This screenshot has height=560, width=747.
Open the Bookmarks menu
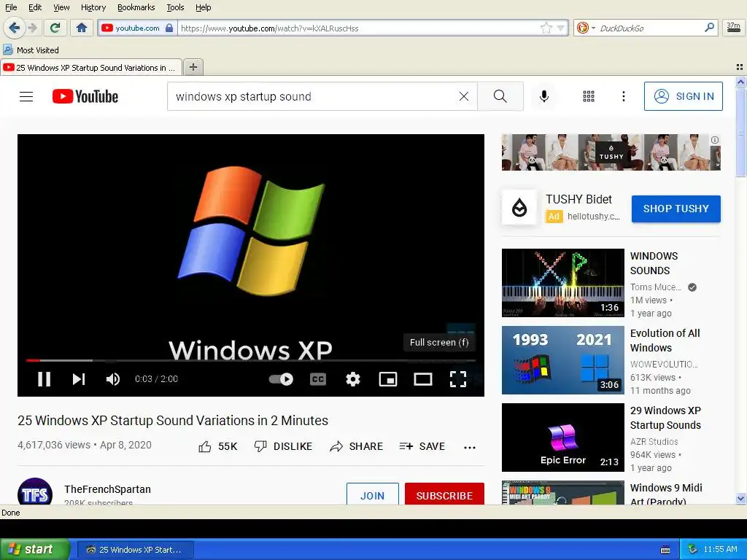coord(136,7)
